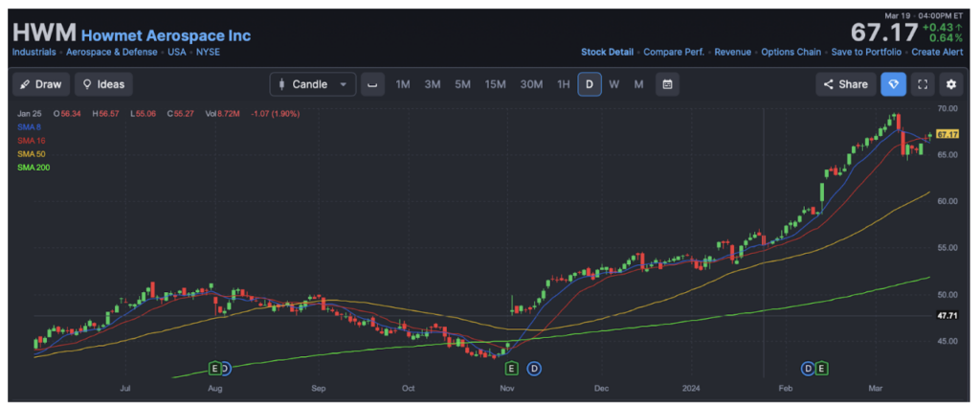Open the Draw tool
This screenshot has height=407, width=980.
(x=40, y=84)
